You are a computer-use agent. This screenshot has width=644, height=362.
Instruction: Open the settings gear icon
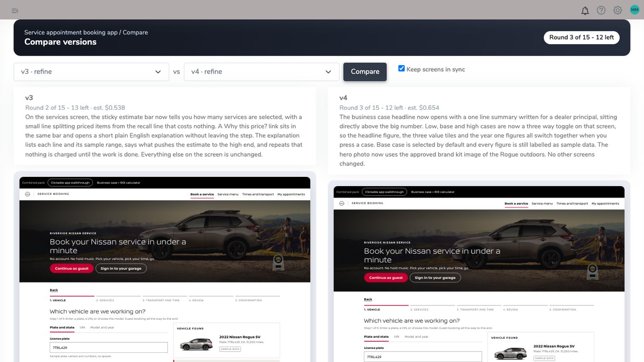618,10
